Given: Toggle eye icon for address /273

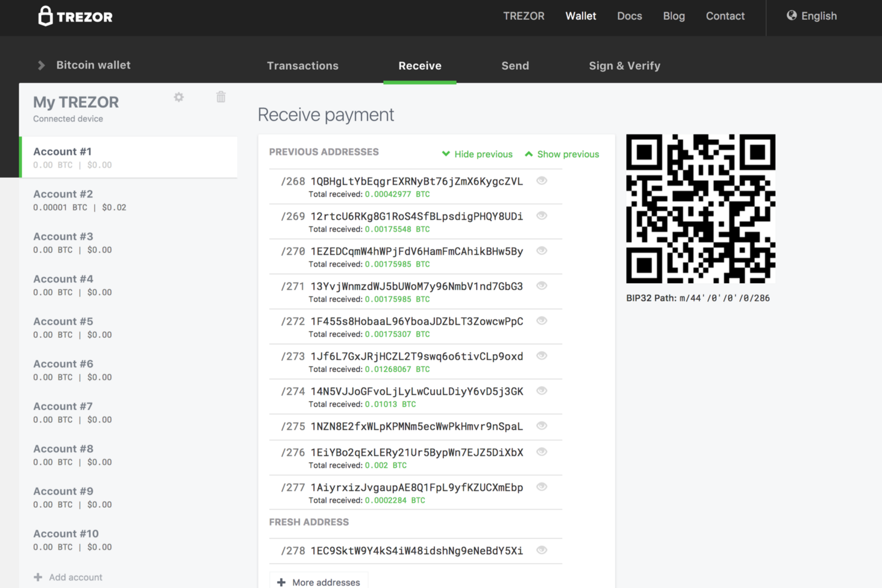Looking at the screenshot, I should 542,355.
